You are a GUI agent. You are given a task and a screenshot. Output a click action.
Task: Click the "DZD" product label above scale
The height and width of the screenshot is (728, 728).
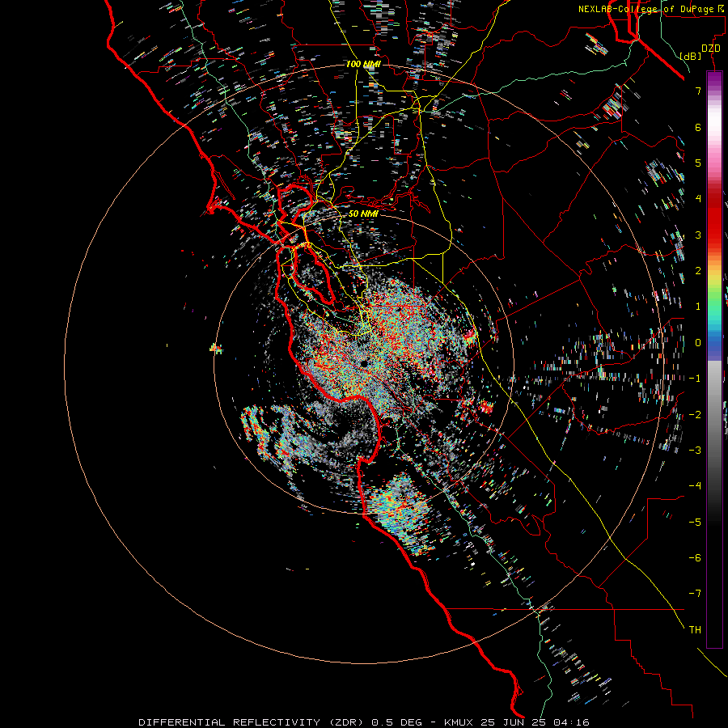click(x=711, y=49)
